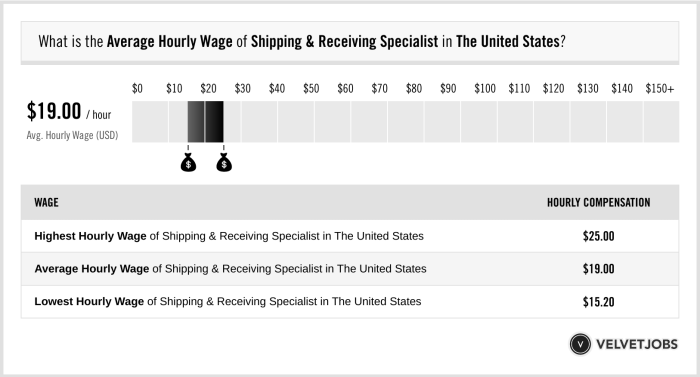Select the $150+ scale label
This screenshot has width=700, height=377.
click(x=659, y=88)
